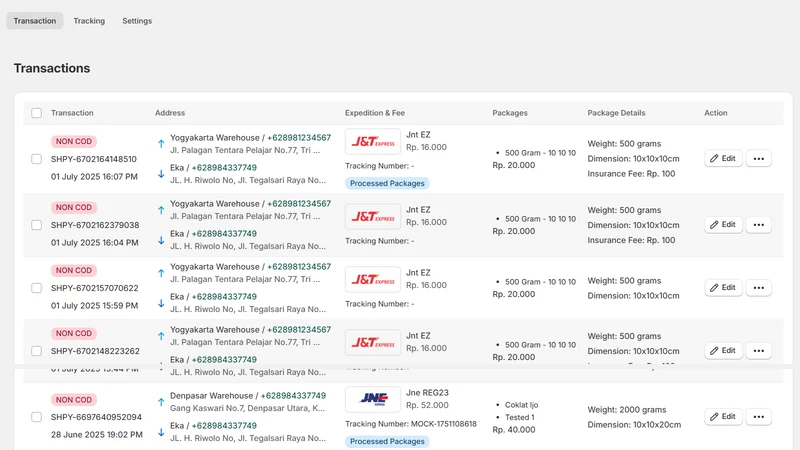This screenshot has width=800, height=450.
Task: Click origin up-arrow icon for SHPY-6702164148510
Action: tap(161, 144)
